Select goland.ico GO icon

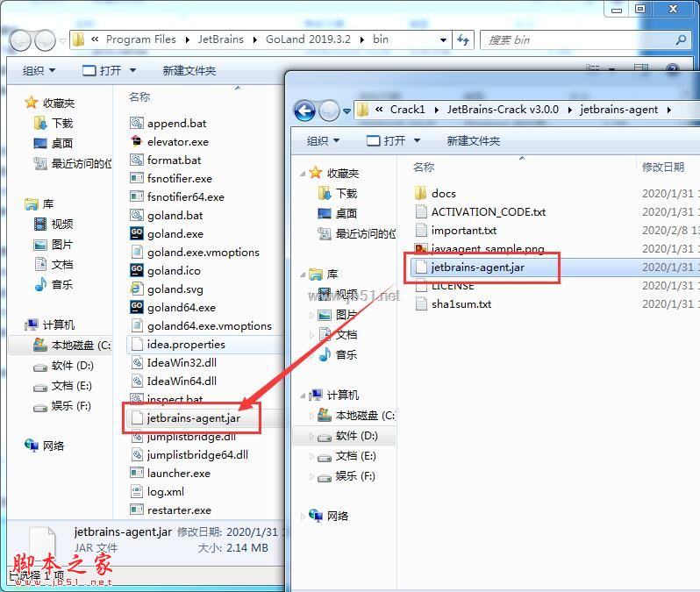pyautogui.click(x=137, y=270)
